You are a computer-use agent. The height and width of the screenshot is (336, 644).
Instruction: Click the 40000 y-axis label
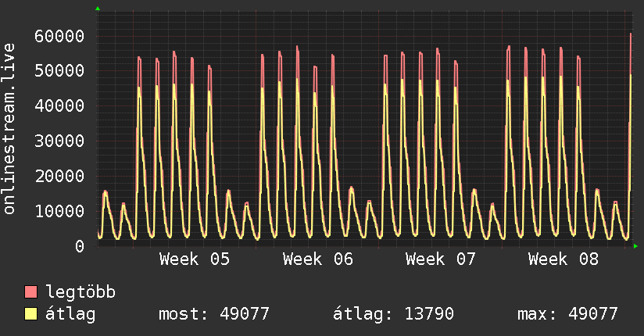(x=59, y=106)
